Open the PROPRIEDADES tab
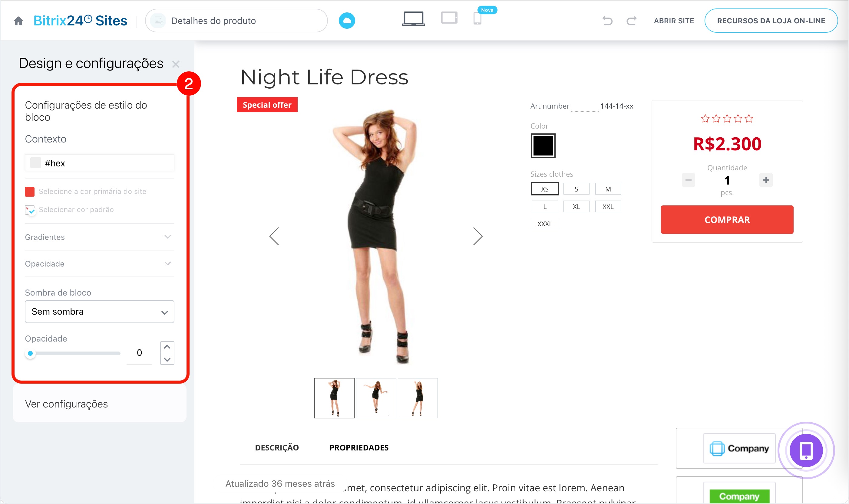This screenshot has height=504, width=849. coord(358,448)
